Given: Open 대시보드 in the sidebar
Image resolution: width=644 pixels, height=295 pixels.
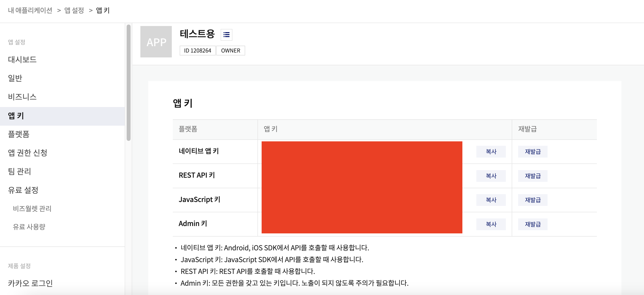Looking at the screenshot, I should coord(22,59).
